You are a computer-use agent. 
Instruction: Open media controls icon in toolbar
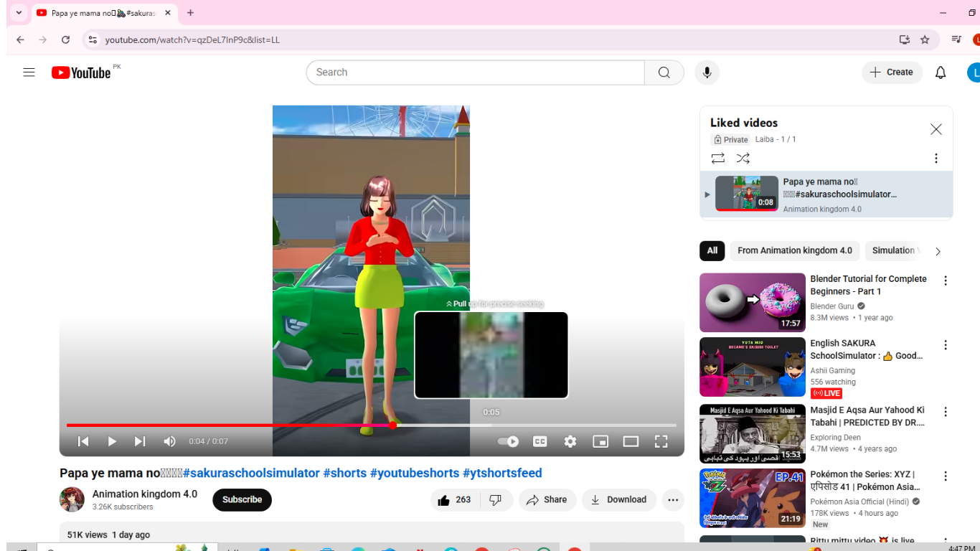pyautogui.click(x=956, y=40)
